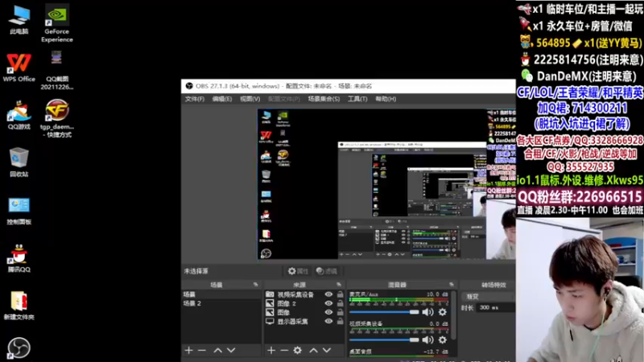The image size is (644, 362).
Task: Select the 控制面板 desktop icon
Action: point(19,211)
